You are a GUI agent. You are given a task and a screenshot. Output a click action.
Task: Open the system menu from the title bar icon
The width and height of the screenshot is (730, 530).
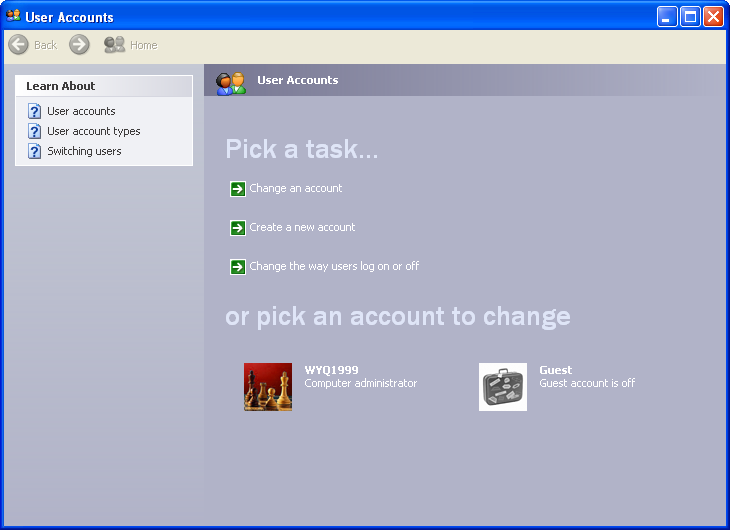(13, 16)
